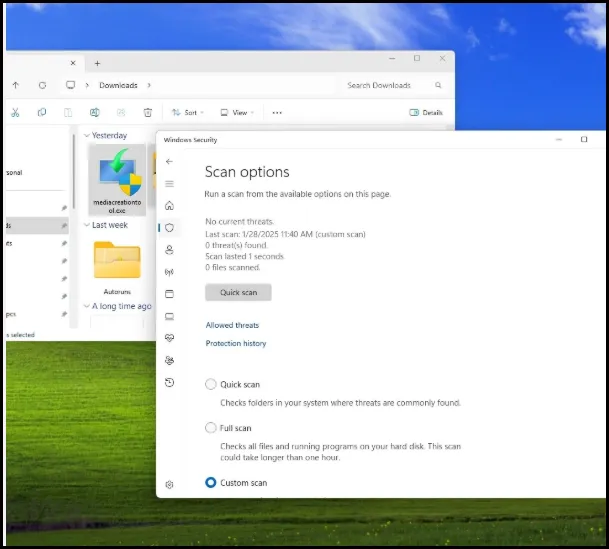Viewport: 609px width, 549px height.
Task: Maximize the Windows Security window
Action: 584,139
